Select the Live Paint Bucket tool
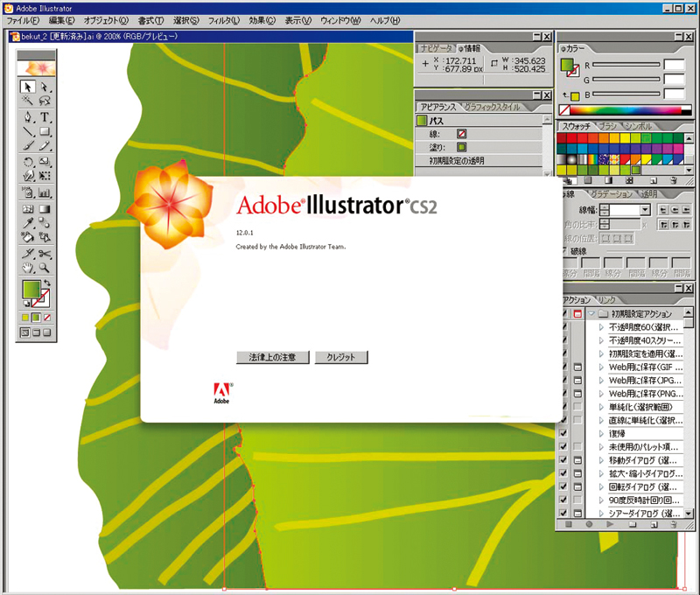 [x=28, y=237]
